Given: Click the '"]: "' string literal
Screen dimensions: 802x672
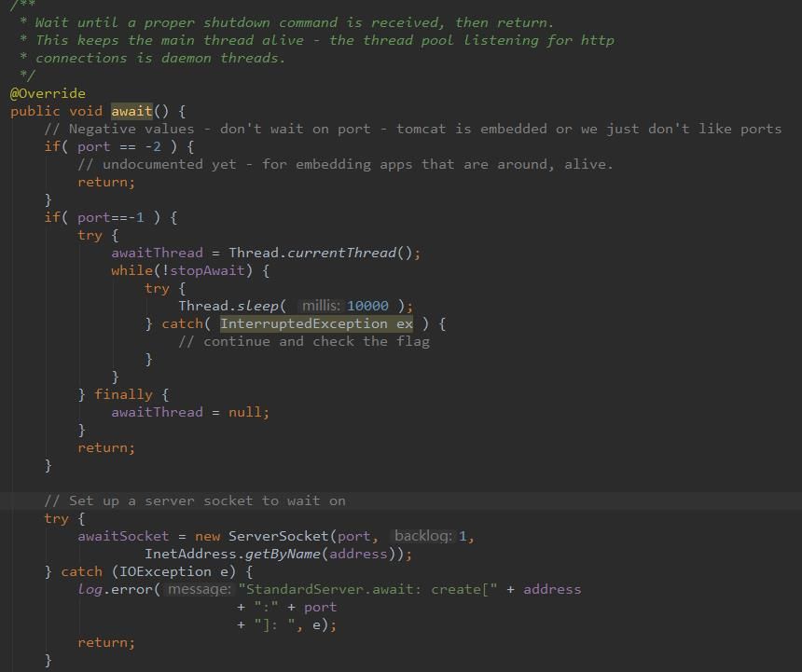Looking at the screenshot, I should click(x=274, y=624).
